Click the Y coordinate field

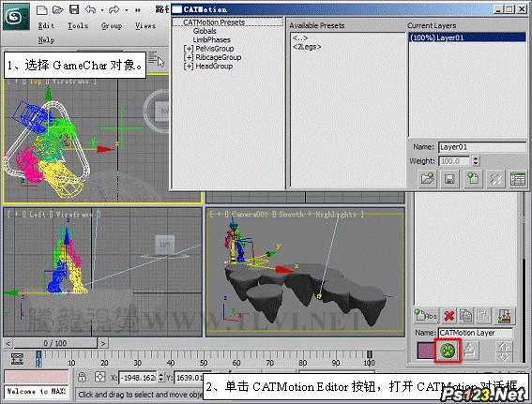pos(190,377)
